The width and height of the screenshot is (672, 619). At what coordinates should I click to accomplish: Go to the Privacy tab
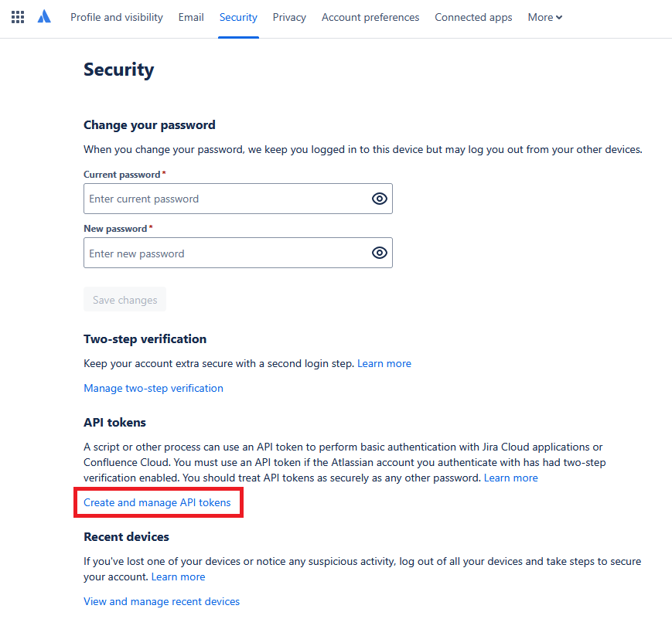pyautogui.click(x=289, y=17)
